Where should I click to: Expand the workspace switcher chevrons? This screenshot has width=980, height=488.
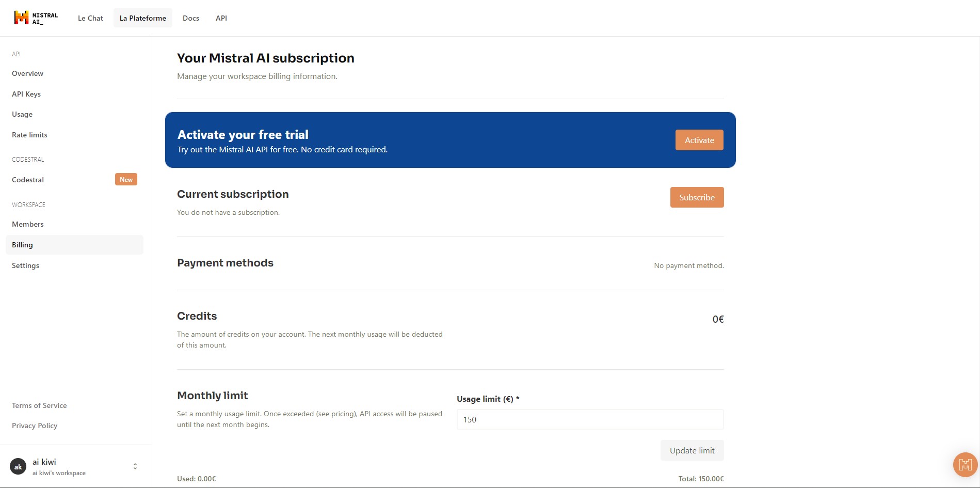click(x=135, y=466)
